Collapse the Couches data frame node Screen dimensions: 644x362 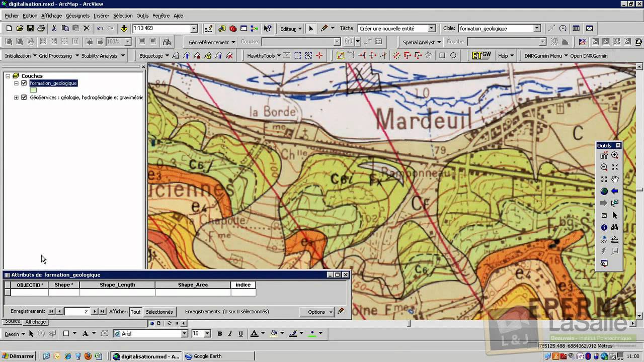click(8, 76)
